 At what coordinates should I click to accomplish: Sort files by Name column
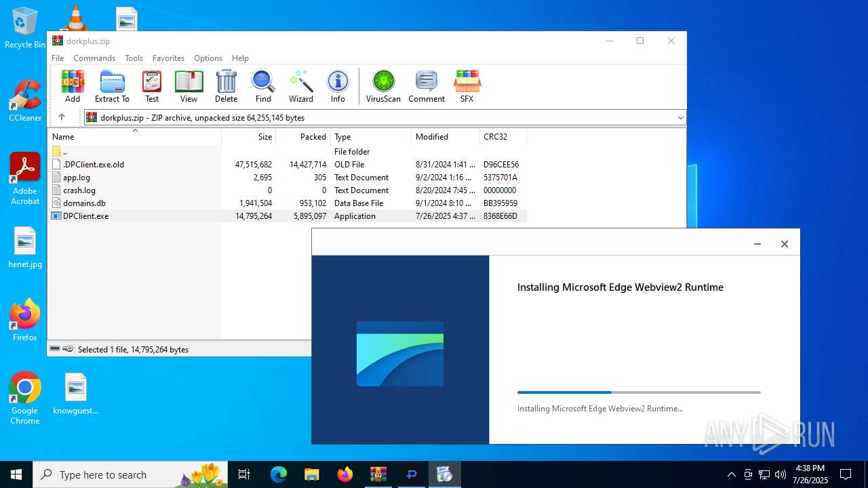tap(134, 137)
